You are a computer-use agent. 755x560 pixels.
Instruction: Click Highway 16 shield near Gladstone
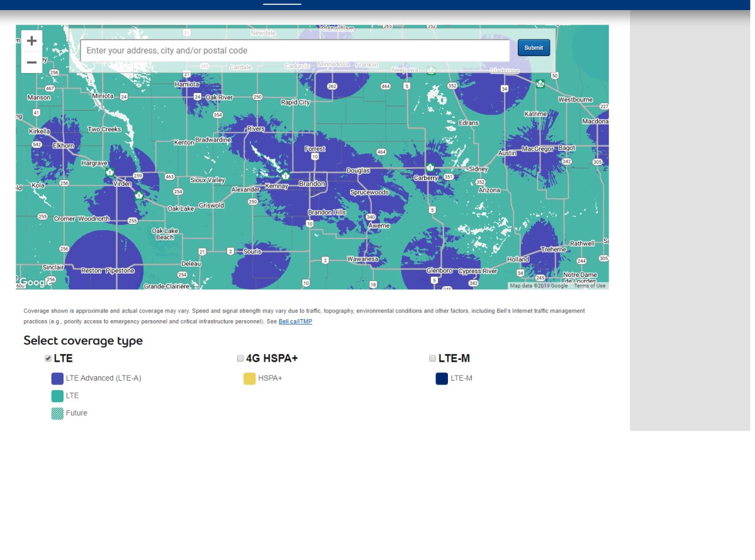(540, 84)
